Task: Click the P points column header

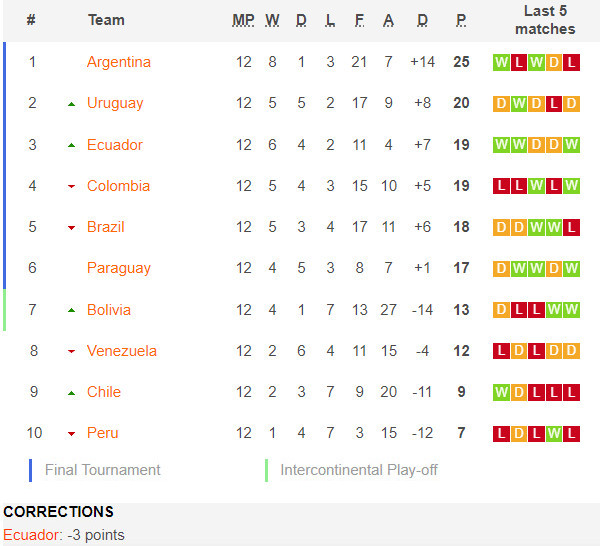Action: 461,20
